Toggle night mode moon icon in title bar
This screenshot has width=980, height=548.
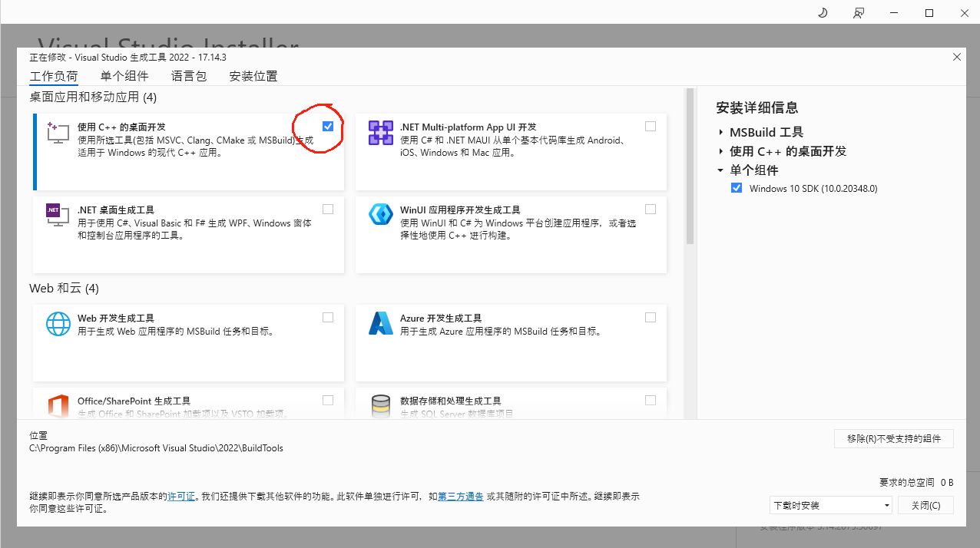tap(823, 13)
